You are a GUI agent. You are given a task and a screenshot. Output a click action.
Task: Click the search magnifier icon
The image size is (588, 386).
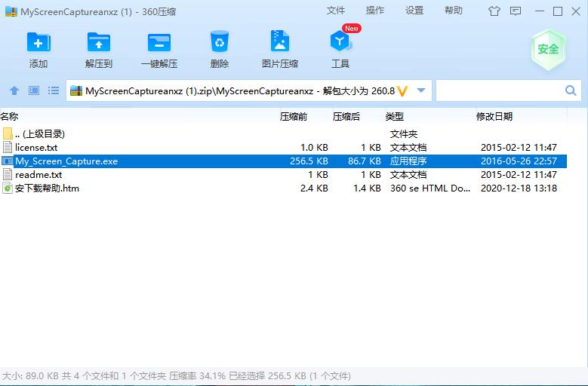tap(571, 90)
